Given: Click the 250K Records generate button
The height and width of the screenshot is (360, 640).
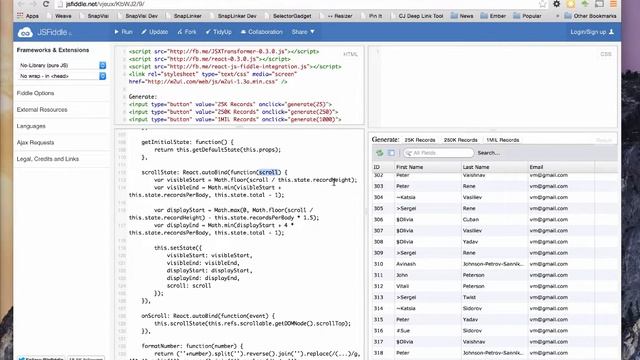Looking at the screenshot, I should pos(460,140).
